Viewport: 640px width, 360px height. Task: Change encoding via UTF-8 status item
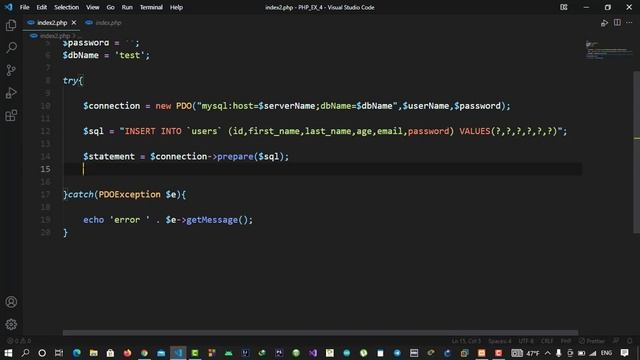(x=526, y=341)
